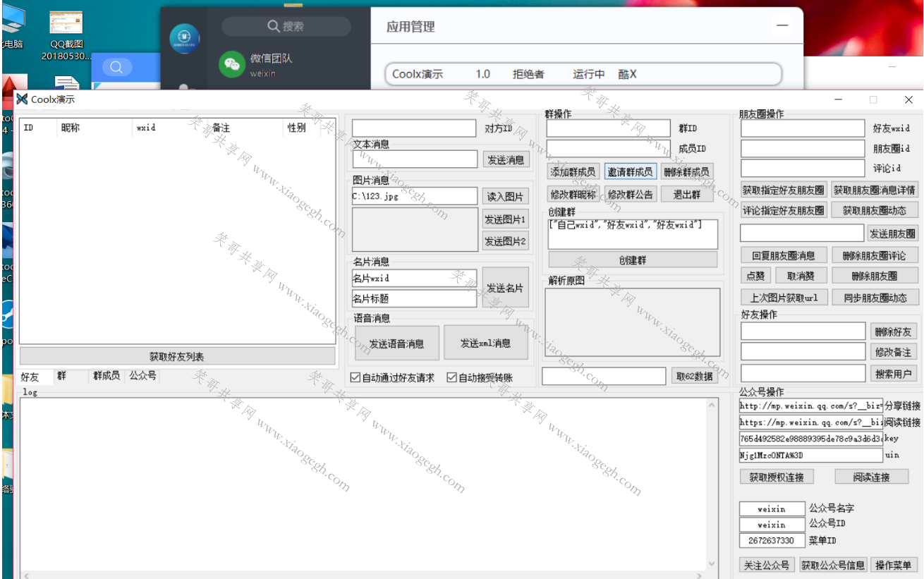Click 评论指定好友朋友圈 button
The height and width of the screenshot is (579, 924).
pyautogui.click(x=783, y=210)
